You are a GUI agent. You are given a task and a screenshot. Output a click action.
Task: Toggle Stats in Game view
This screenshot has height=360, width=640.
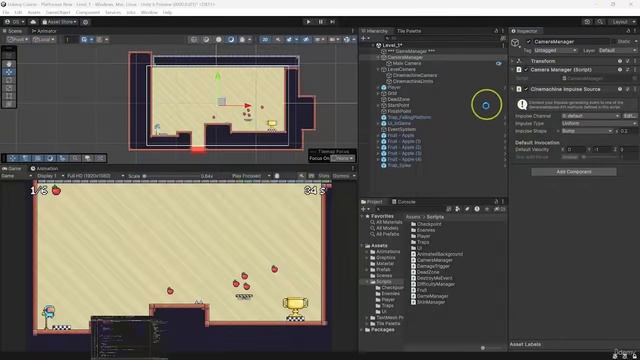click(x=324, y=176)
